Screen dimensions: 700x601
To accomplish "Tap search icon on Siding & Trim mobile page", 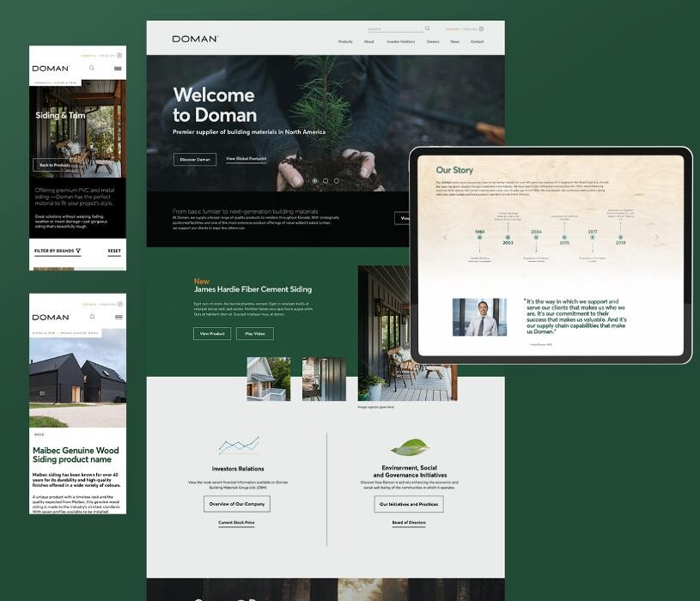I will [x=92, y=68].
